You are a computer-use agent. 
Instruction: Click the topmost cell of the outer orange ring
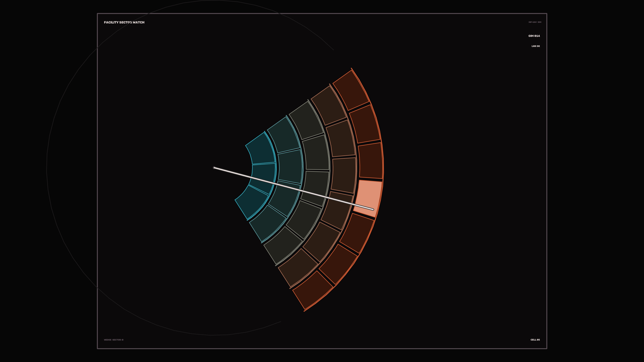351,90
